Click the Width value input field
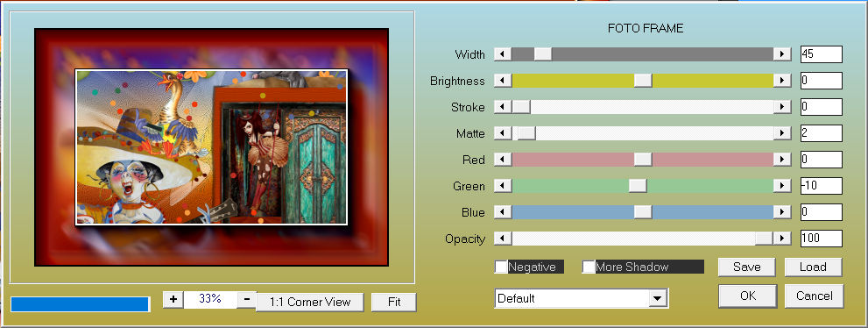The width and height of the screenshot is (868, 328). (822, 54)
